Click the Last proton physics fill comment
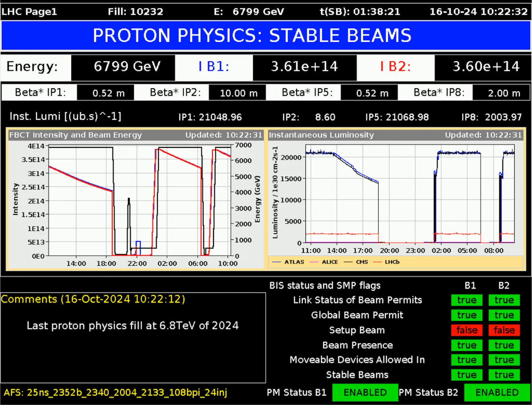532x405 pixels. click(133, 326)
